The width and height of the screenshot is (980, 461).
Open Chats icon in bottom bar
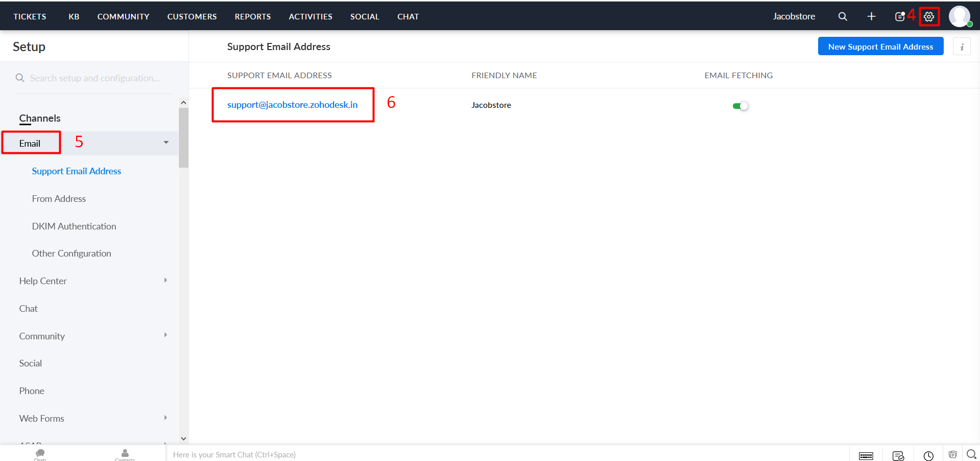point(40,454)
